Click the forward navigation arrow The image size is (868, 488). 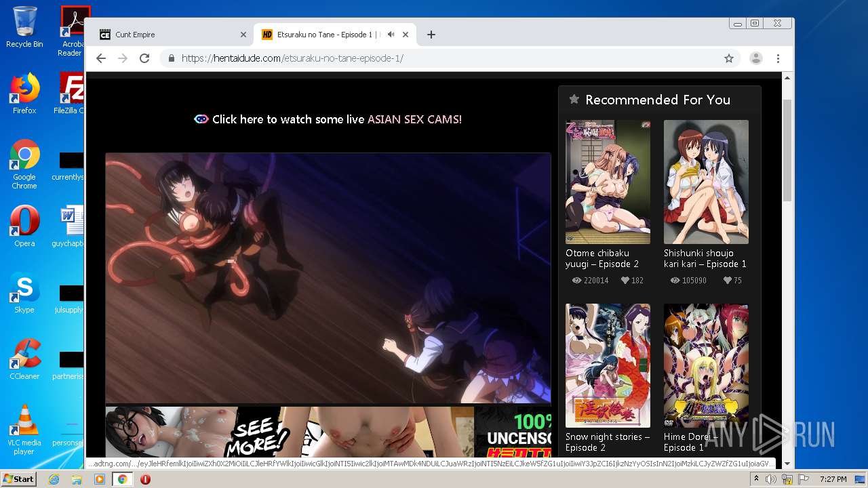(x=123, y=58)
